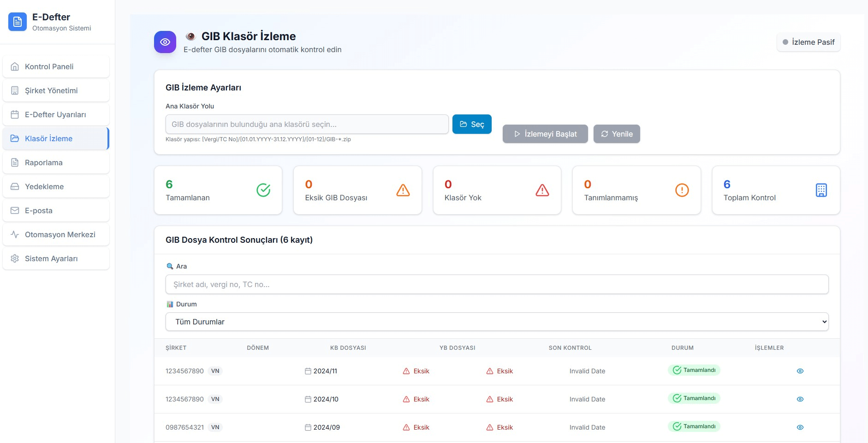Click the Yenile refresh button
This screenshot has width=868, height=443.
pos(616,134)
